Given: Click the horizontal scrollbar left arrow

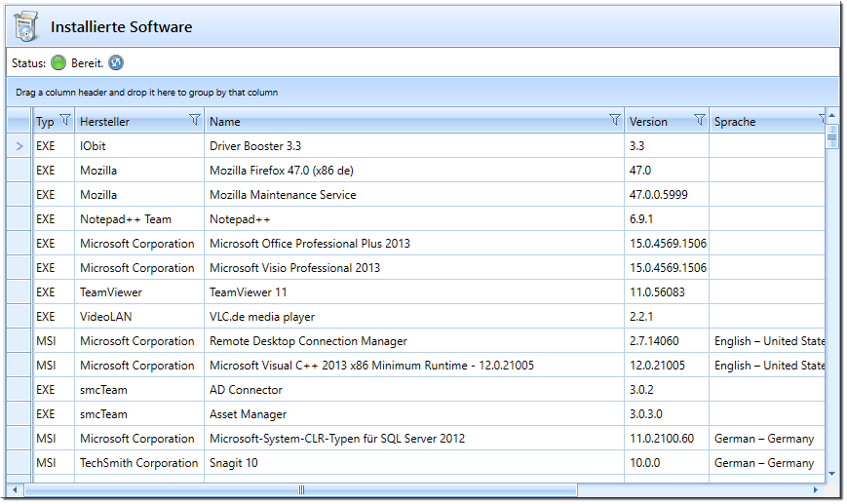Looking at the screenshot, I should click(16, 490).
